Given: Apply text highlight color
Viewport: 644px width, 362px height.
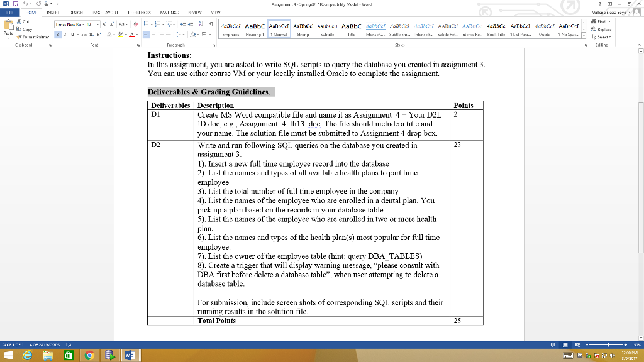Looking at the screenshot, I should click(x=119, y=34).
